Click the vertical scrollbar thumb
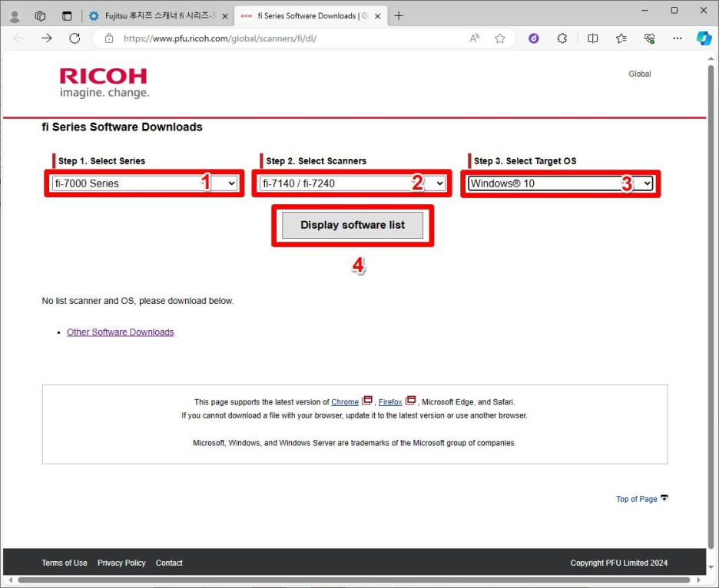The height and width of the screenshot is (588, 719). coord(711,306)
